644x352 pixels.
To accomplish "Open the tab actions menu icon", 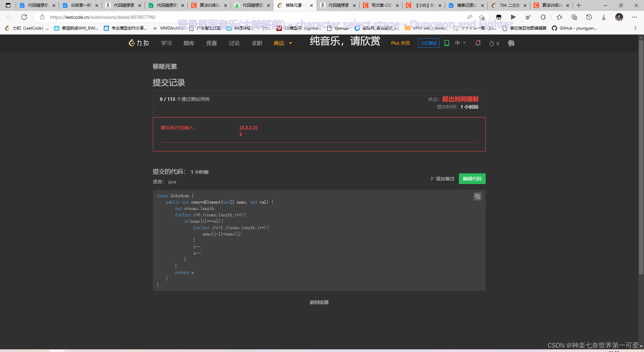I will point(8,5).
